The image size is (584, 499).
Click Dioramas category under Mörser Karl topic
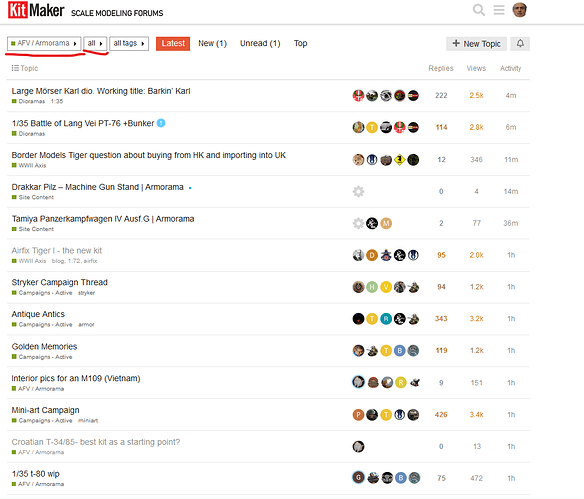(x=28, y=101)
